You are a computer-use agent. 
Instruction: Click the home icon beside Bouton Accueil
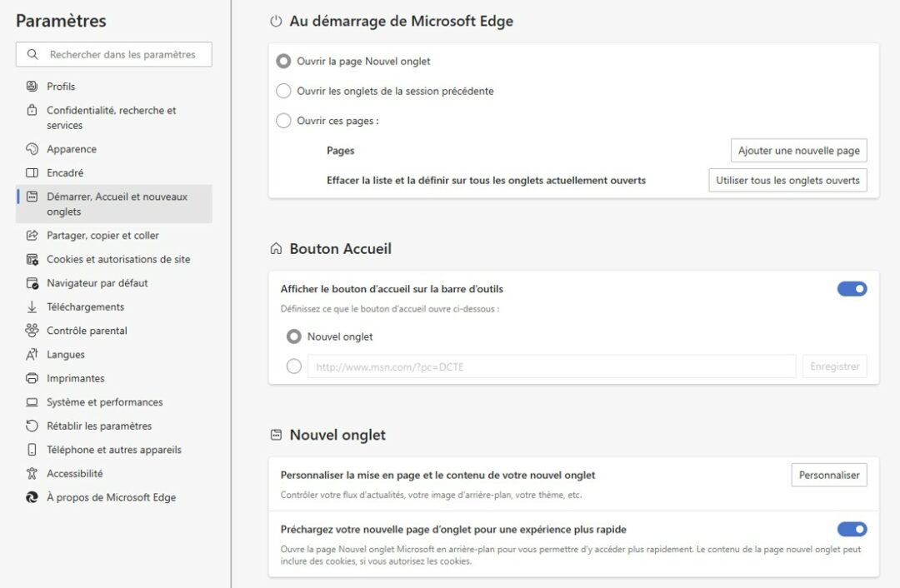[276, 248]
